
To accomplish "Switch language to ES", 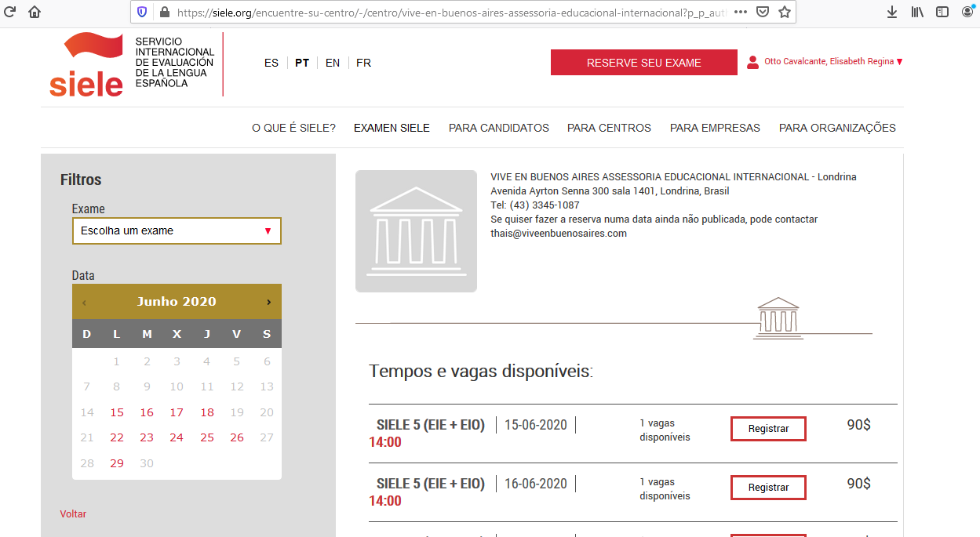I will [271, 63].
